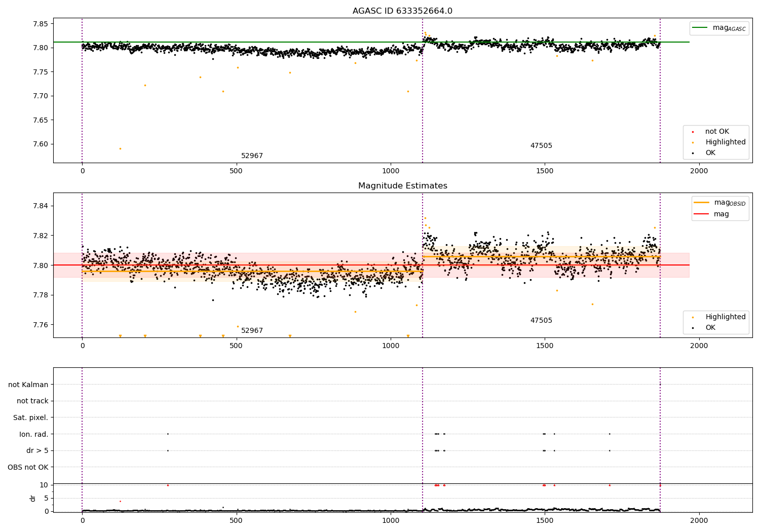Click the 'Ion. rad.' flag row label
Image resolution: width=760 pixels, height=532 pixels.
pos(34,434)
